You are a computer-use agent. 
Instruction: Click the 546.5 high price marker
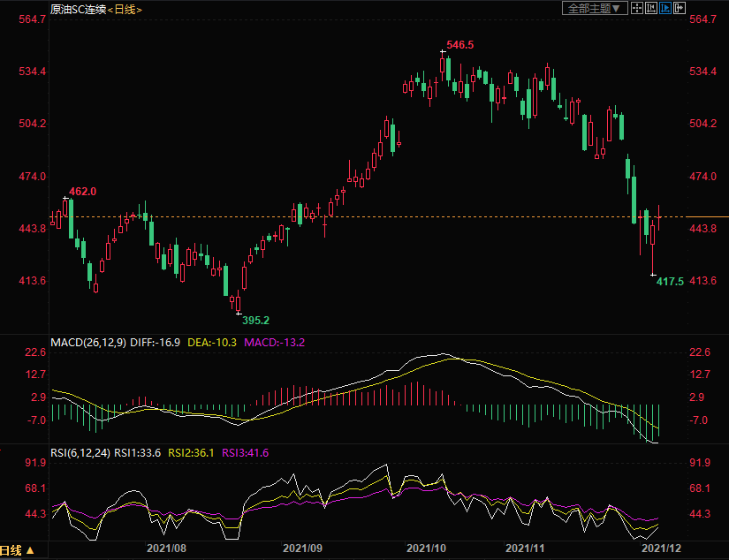tap(459, 44)
